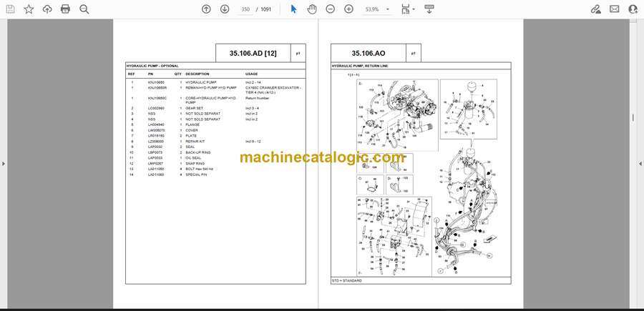Send the file by email
The width and height of the screenshot is (644, 311).
[x=615, y=9]
